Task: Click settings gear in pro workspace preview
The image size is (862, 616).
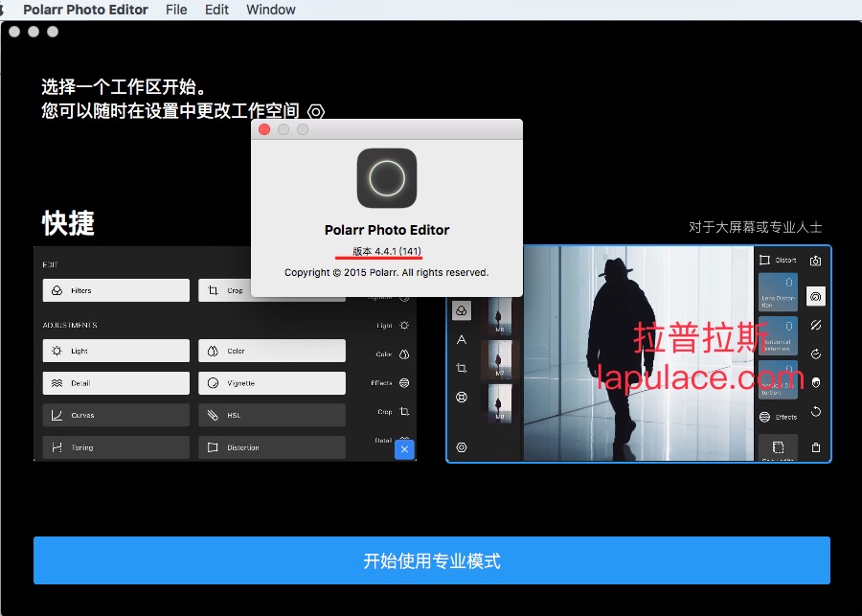Action: [462, 447]
